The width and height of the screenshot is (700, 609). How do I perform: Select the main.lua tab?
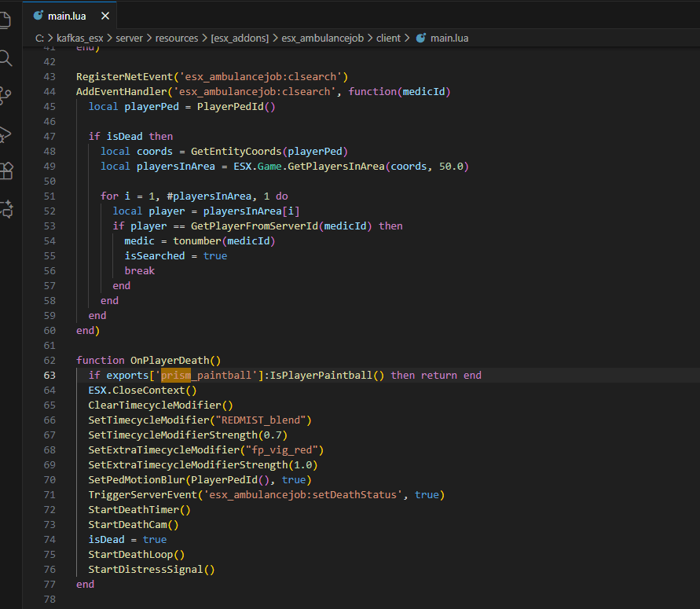pos(67,16)
